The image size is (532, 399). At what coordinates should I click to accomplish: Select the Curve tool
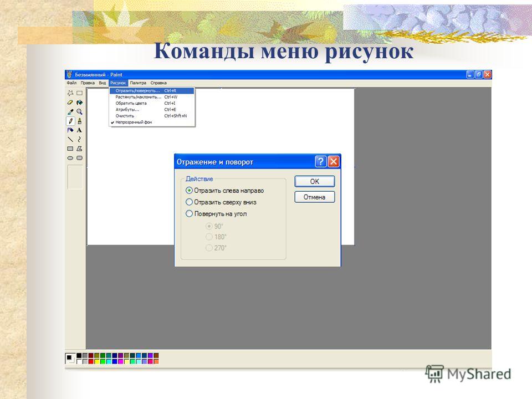[x=79, y=139]
